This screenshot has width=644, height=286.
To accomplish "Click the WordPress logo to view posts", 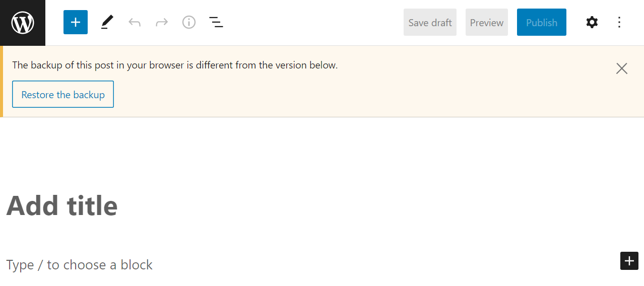I will coord(23,23).
